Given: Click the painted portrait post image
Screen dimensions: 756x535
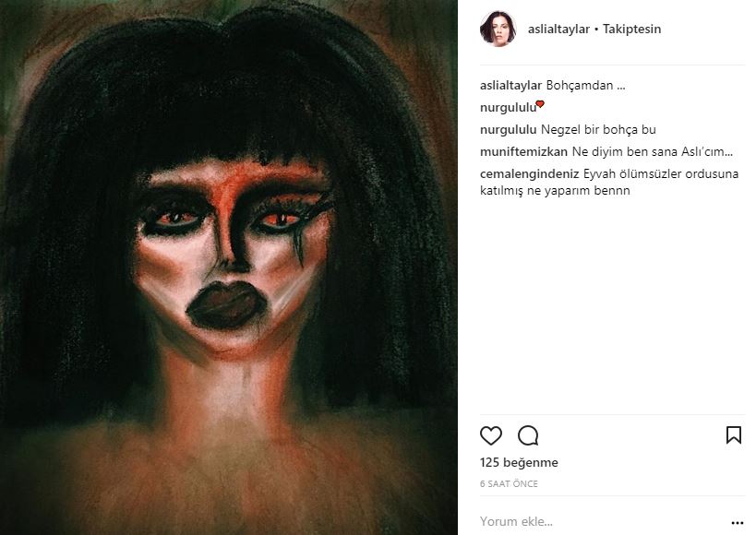Looking at the screenshot, I should pyautogui.click(x=229, y=267).
